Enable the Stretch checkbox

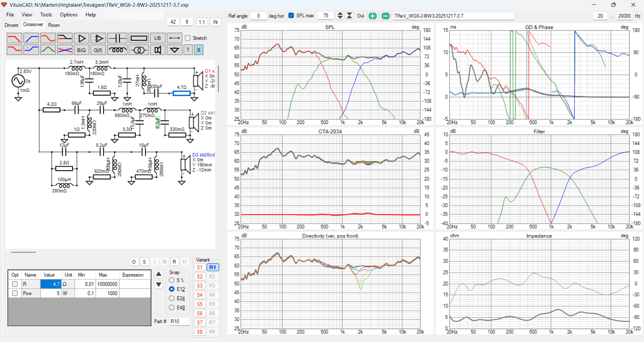tap(188, 38)
